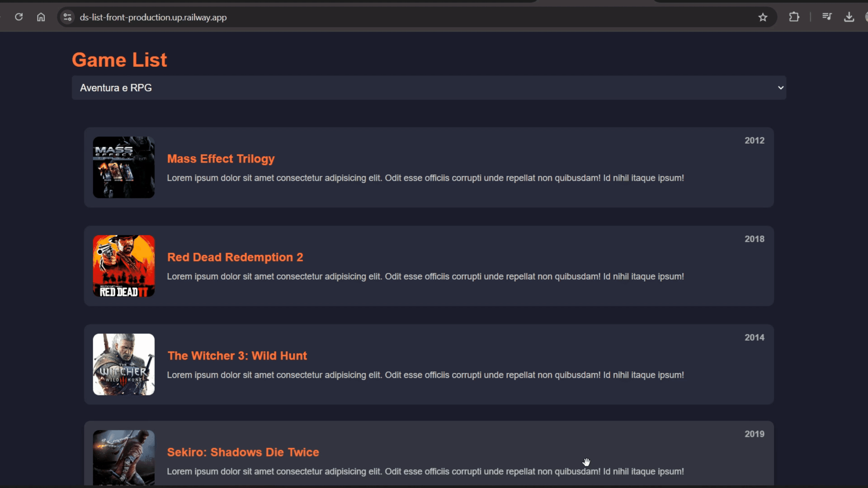Click The Witcher 3 description text

point(425,375)
